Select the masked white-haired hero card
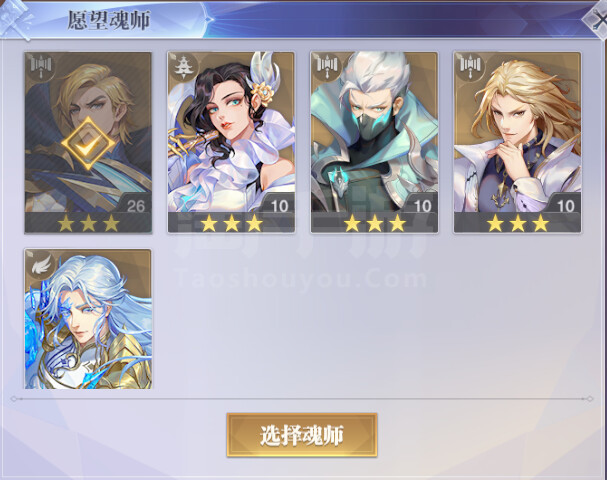Image resolution: width=607 pixels, height=480 pixels. point(374,142)
